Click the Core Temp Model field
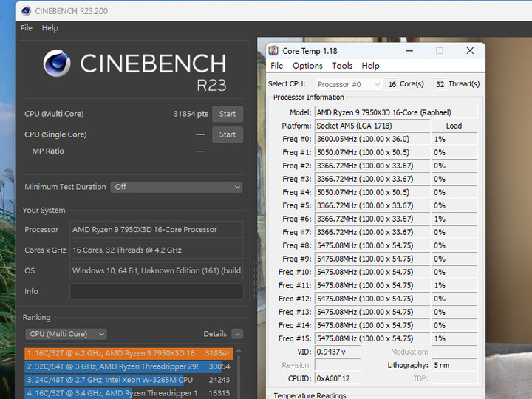 pyautogui.click(x=396, y=112)
